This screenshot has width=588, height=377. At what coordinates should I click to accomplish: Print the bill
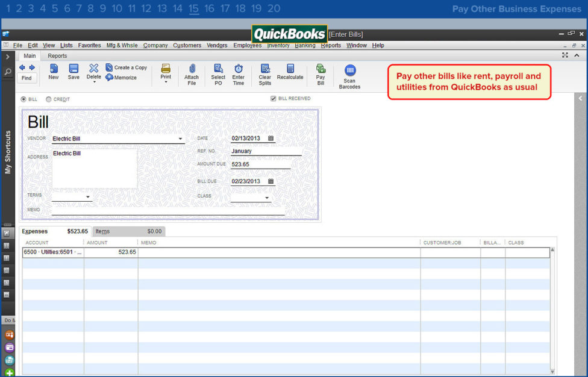click(166, 71)
